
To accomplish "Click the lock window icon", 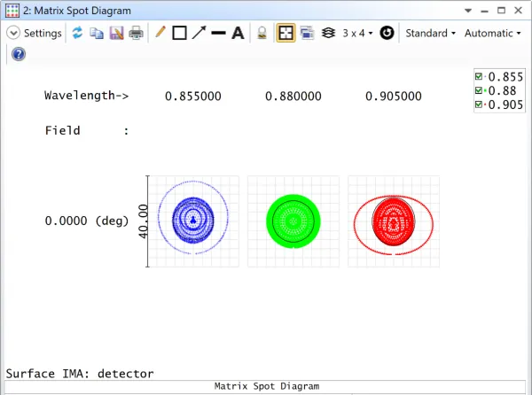I will (x=262, y=33).
